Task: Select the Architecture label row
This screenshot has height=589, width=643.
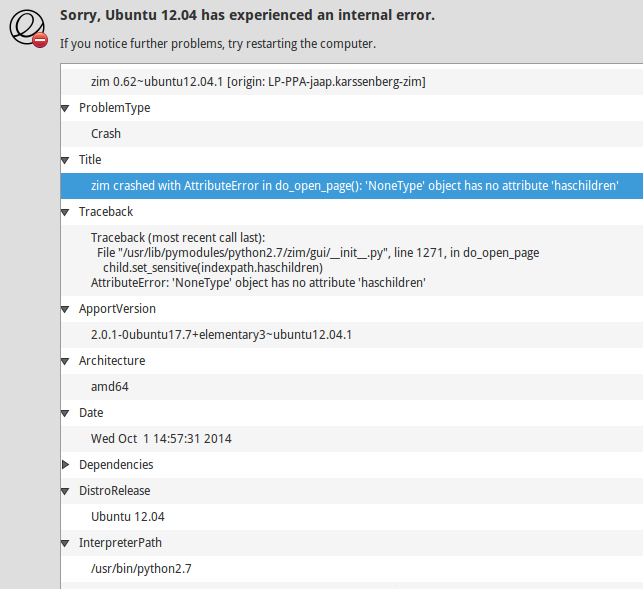Action: click(352, 361)
